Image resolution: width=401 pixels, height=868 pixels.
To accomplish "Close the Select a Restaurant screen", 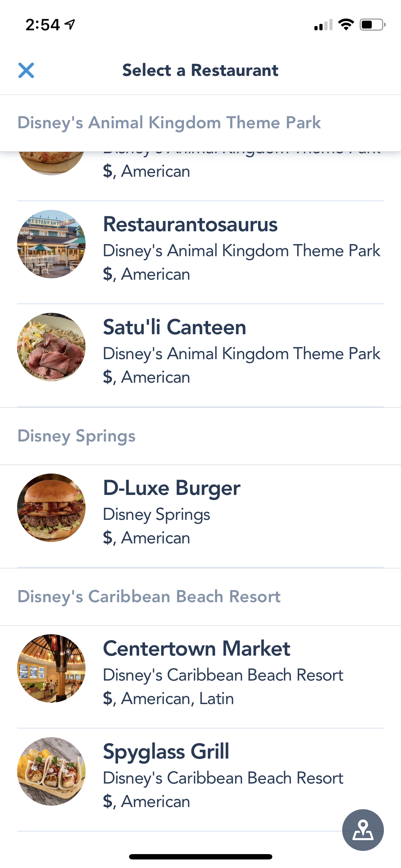I will (x=26, y=70).
